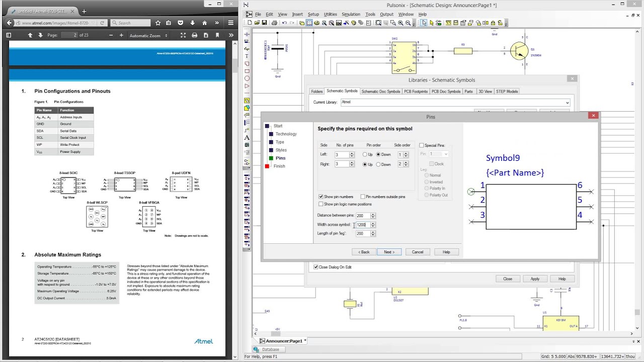Select Down pin order for Left side
The image size is (644, 362).
378,154
